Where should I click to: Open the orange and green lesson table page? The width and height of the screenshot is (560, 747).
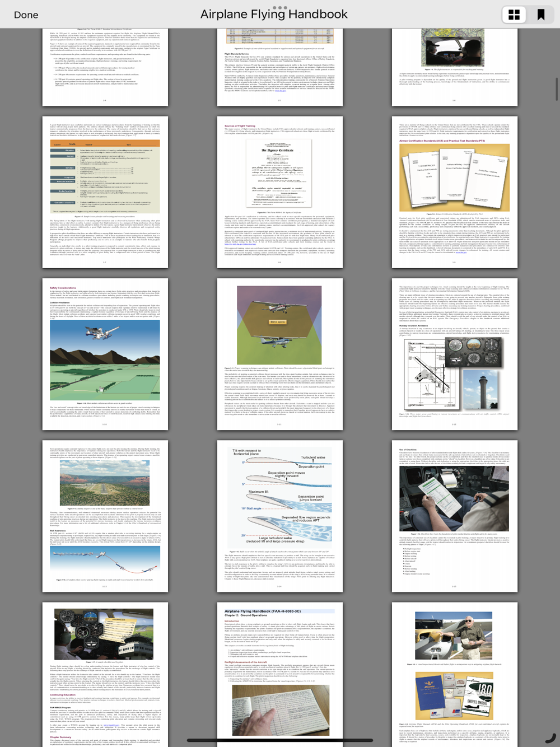point(105,192)
